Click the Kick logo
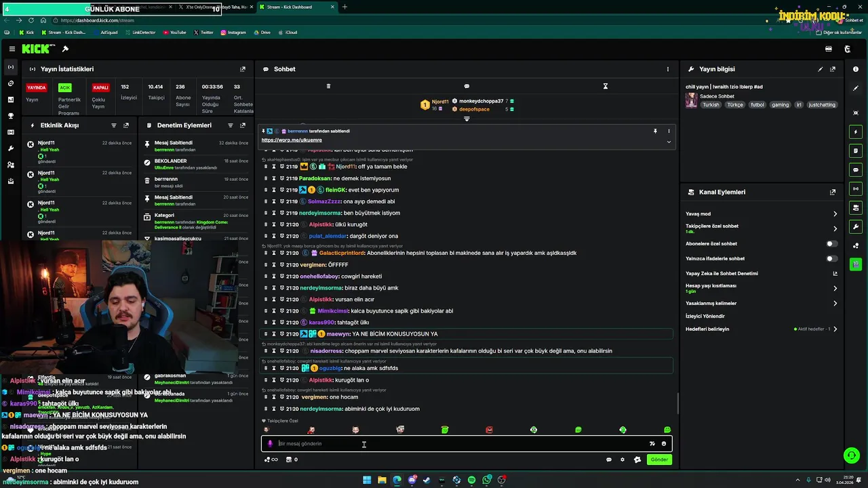The image size is (868, 488). click(36, 49)
